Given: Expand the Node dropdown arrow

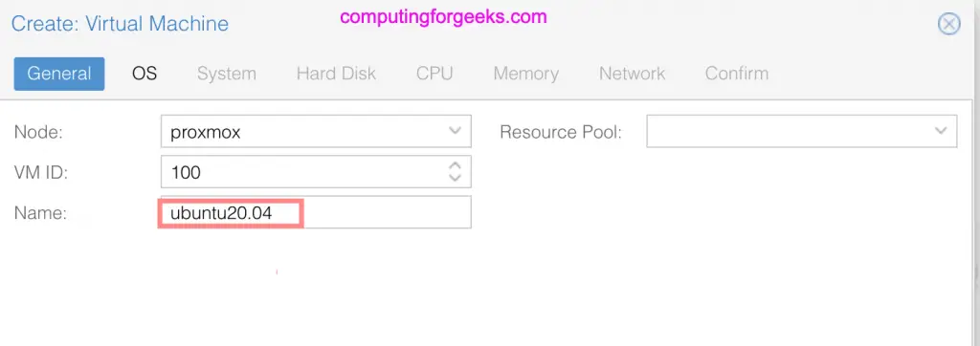Looking at the screenshot, I should pos(455,132).
